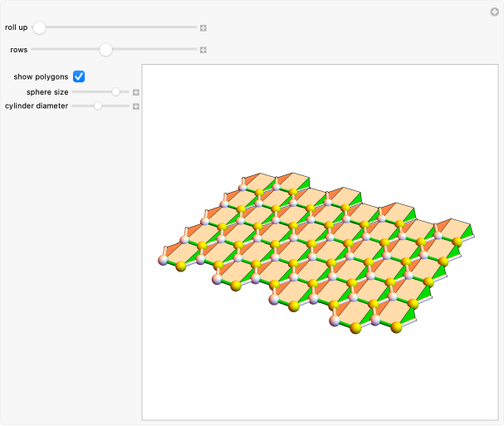This screenshot has height=426, width=504.
Task: Click the "rows" label text
Action: 19,50
